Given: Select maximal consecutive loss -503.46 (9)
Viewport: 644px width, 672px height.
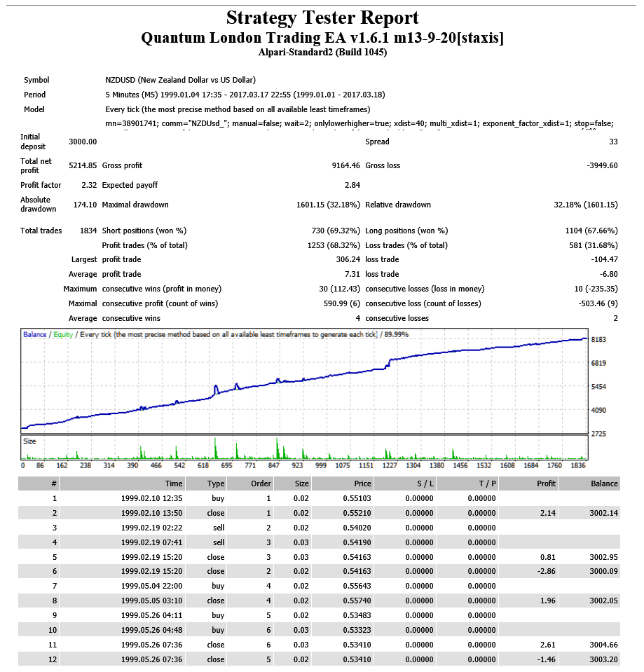Looking at the screenshot, I should coord(598,304).
